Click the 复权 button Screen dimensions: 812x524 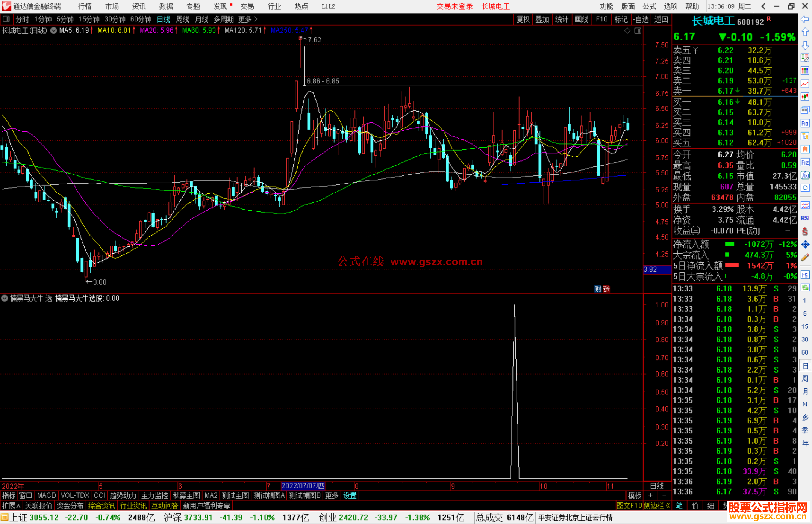[523, 19]
